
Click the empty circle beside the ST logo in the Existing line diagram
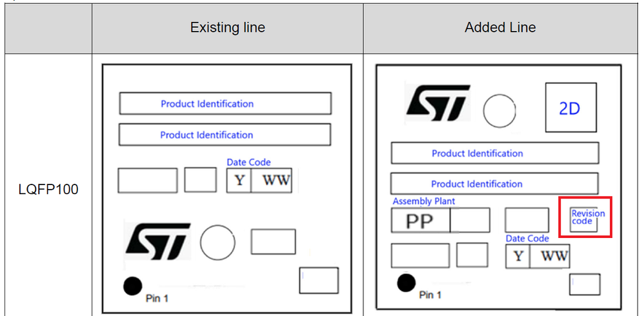217,242
